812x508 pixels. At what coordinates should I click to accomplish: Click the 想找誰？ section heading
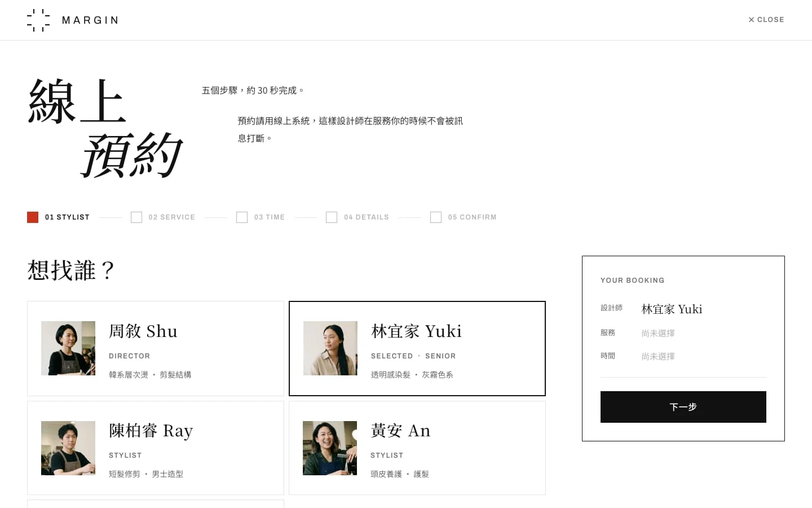pyautogui.click(x=72, y=270)
